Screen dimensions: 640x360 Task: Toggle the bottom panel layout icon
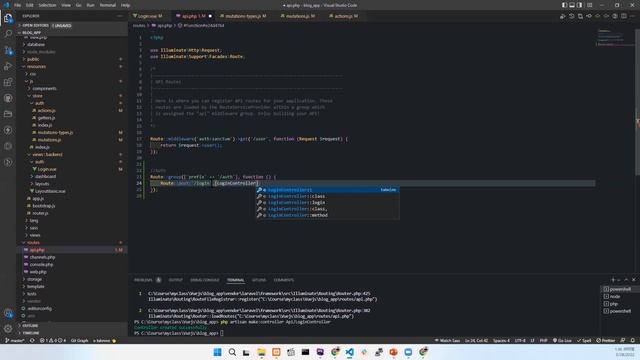click(x=572, y=5)
